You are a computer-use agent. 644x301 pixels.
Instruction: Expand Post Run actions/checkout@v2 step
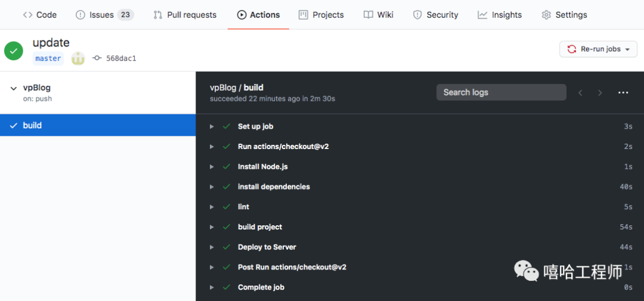click(212, 268)
